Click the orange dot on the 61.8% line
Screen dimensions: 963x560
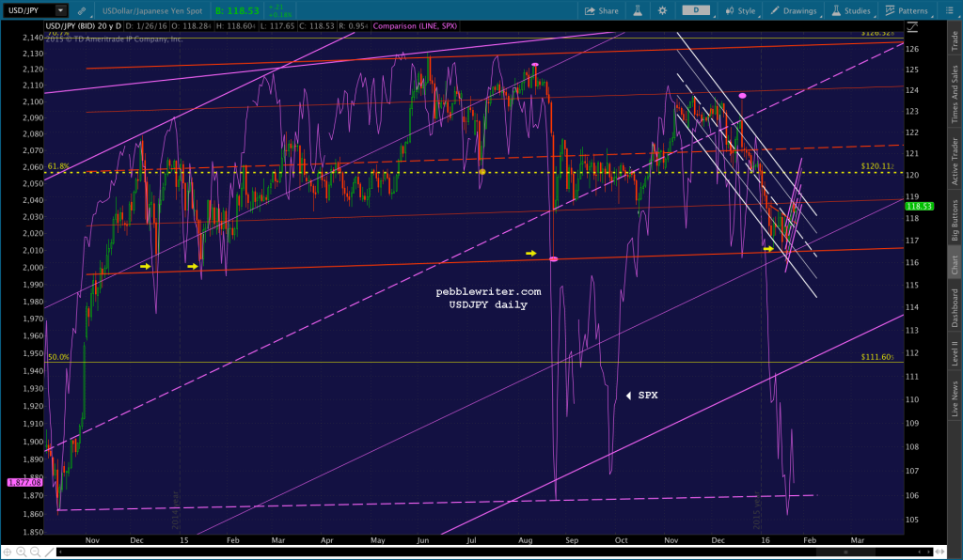point(482,172)
